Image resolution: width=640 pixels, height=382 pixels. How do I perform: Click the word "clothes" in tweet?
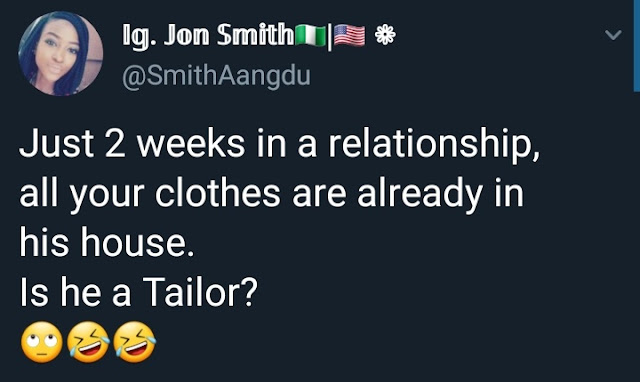click(218, 193)
